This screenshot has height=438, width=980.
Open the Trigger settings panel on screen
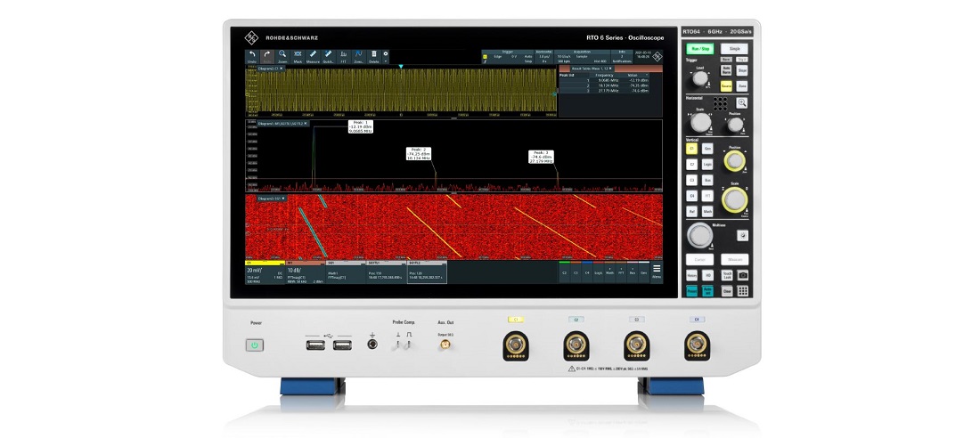510,57
